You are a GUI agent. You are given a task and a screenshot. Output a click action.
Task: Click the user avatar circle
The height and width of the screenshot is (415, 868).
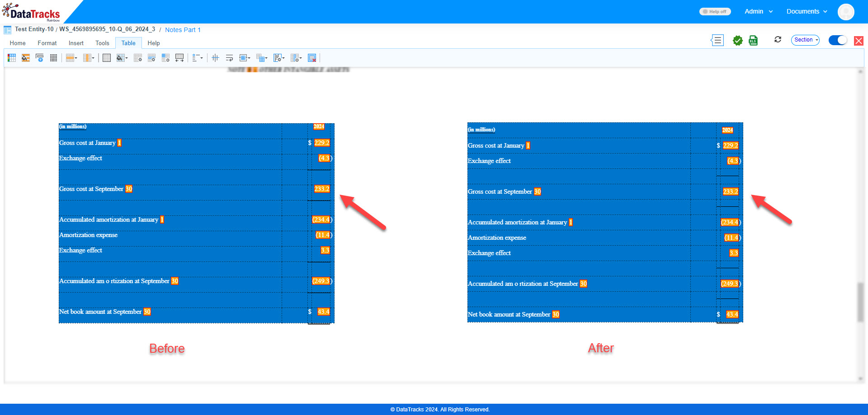846,12
